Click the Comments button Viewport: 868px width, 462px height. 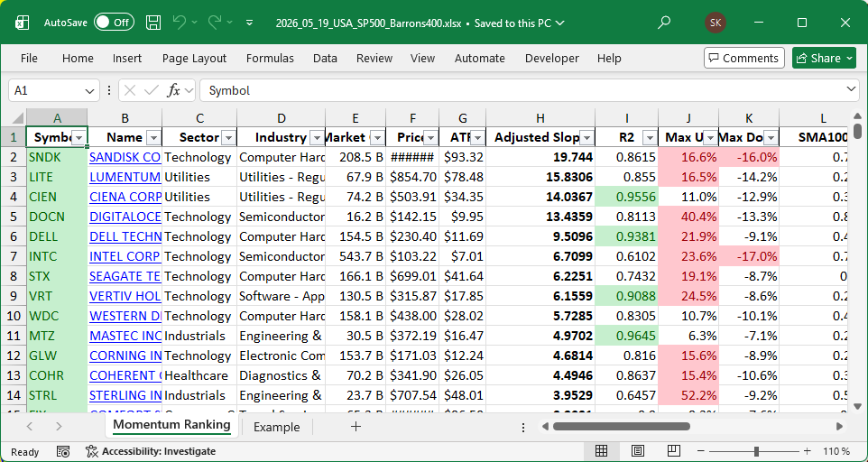click(744, 58)
